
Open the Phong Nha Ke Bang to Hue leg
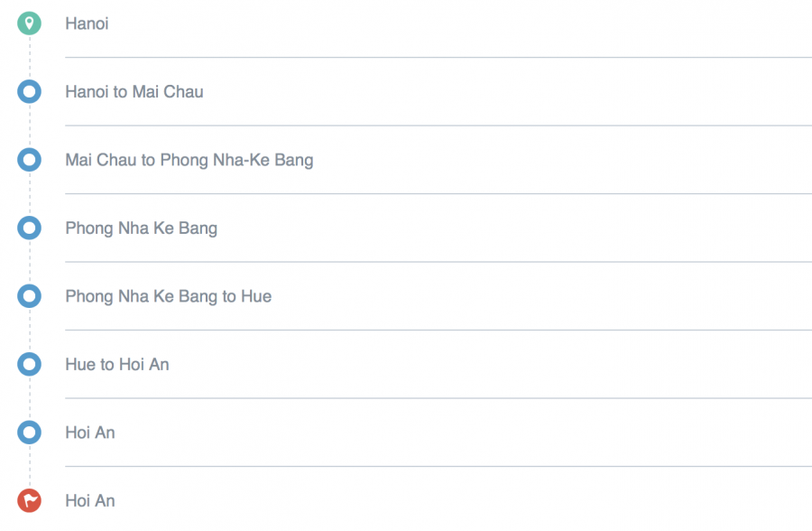tap(169, 296)
